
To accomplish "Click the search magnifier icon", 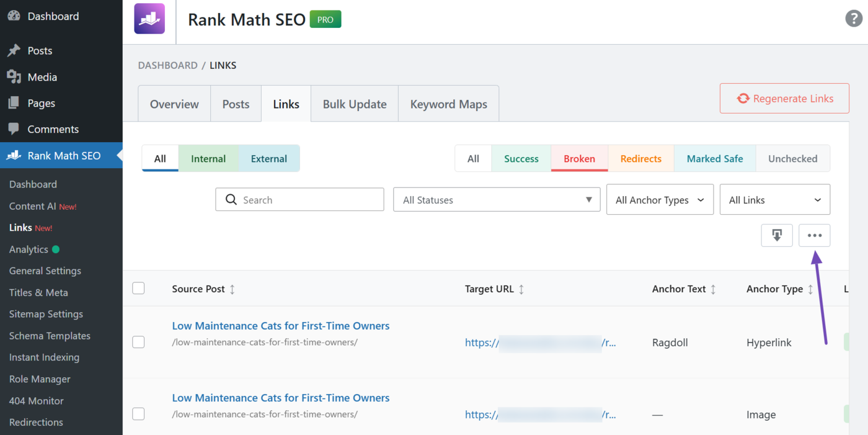I will 231,199.
